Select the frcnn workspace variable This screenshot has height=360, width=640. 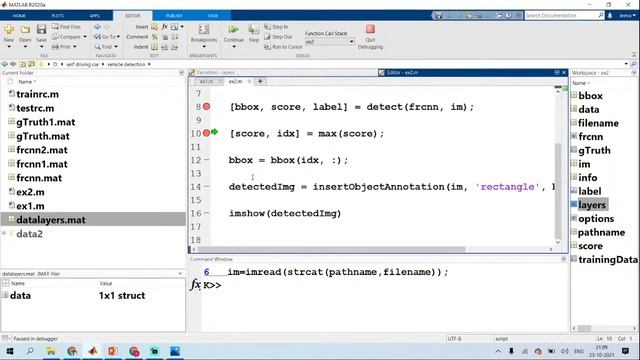point(590,136)
